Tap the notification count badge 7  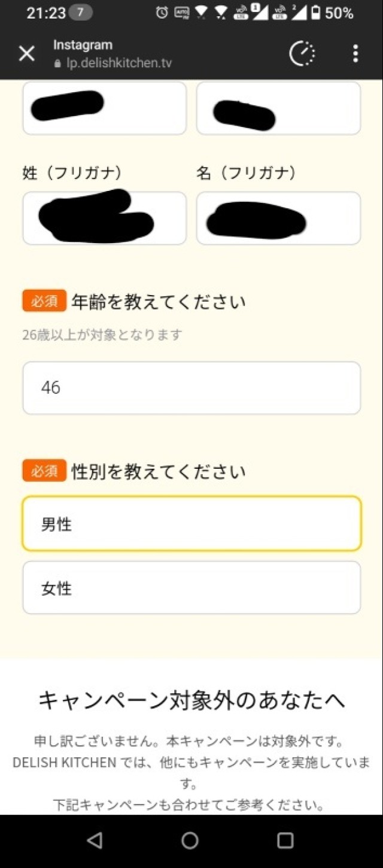coord(81,13)
